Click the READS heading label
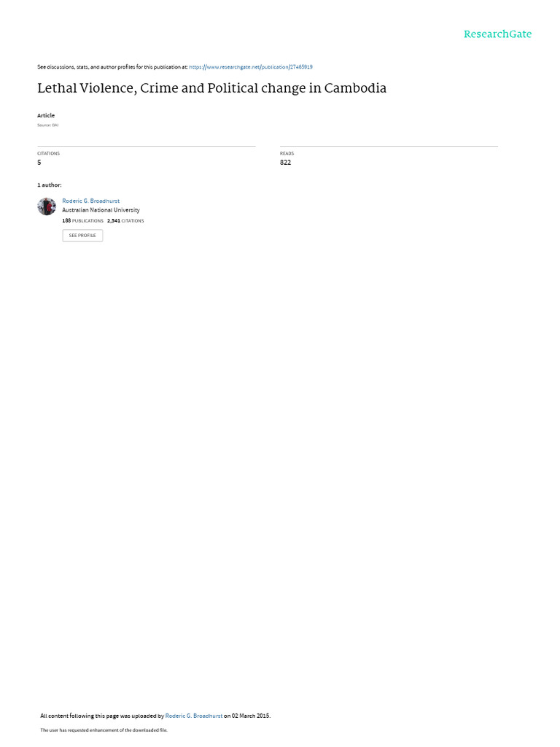This screenshot has height=747, width=560. pos(287,153)
